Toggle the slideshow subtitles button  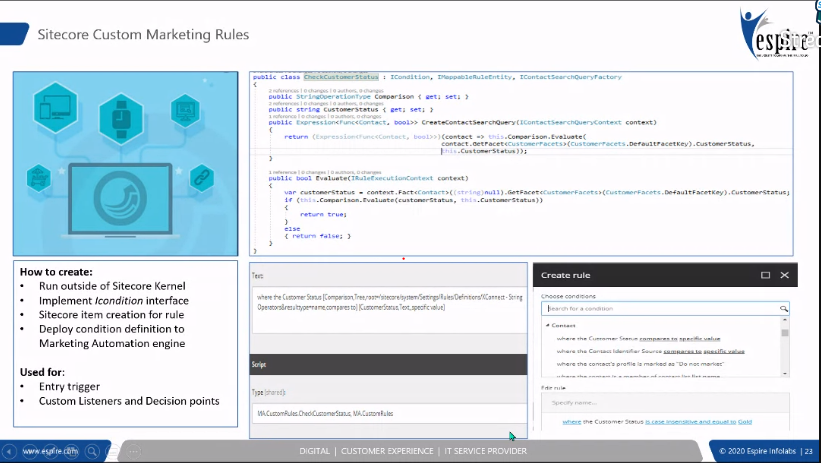113,451
